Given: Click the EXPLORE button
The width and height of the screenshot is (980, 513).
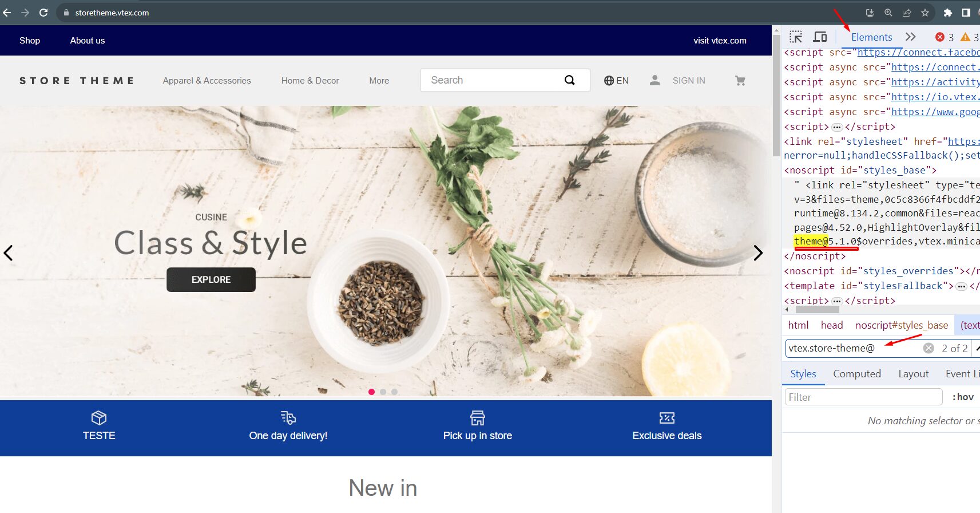Looking at the screenshot, I should tap(211, 279).
